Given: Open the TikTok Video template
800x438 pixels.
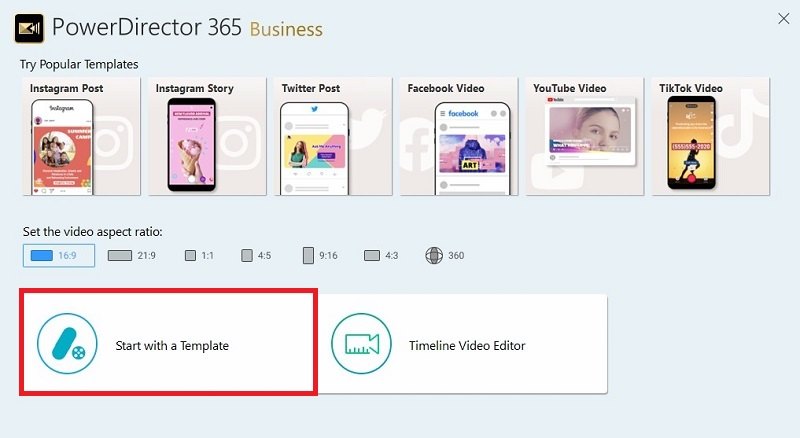Looking at the screenshot, I should 710,136.
